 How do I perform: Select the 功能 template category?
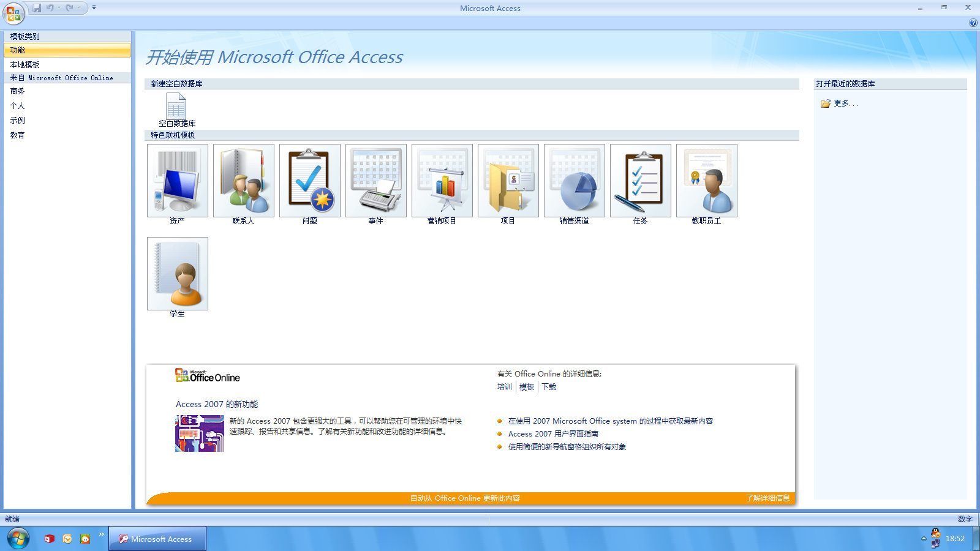(67, 50)
